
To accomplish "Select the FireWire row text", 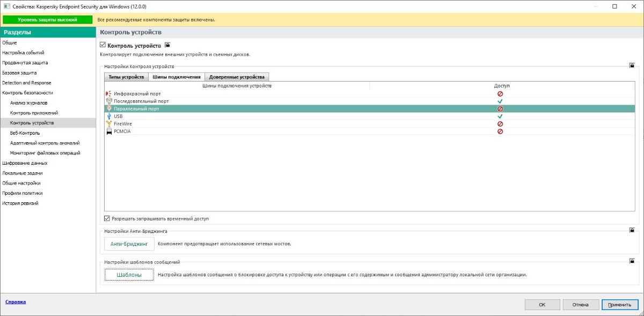I will [123, 123].
